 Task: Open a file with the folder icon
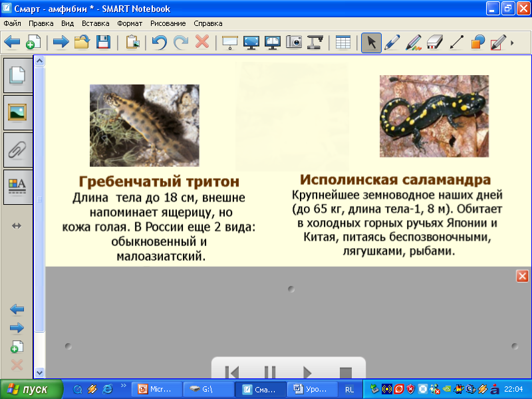point(82,43)
